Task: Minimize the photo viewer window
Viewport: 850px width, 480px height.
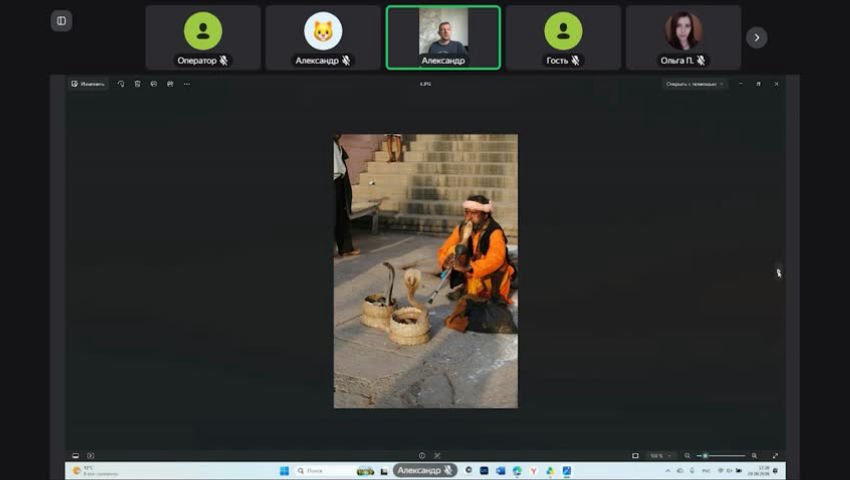Action: 741,84
